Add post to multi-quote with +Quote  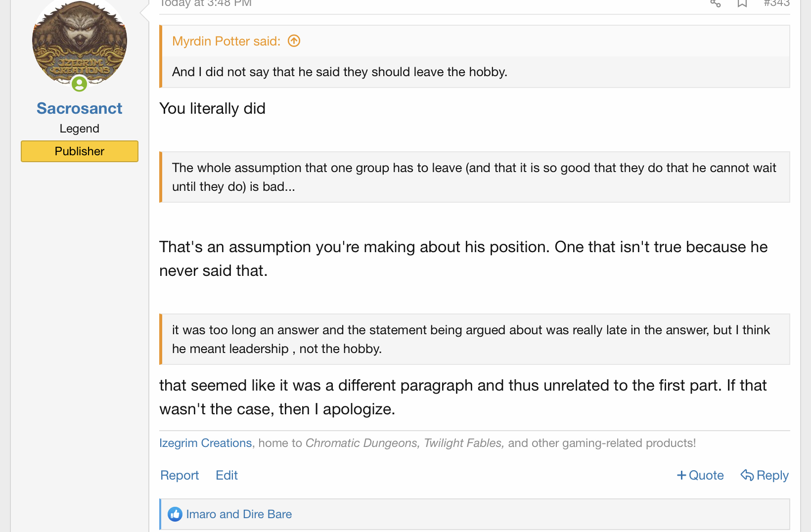(x=700, y=475)
